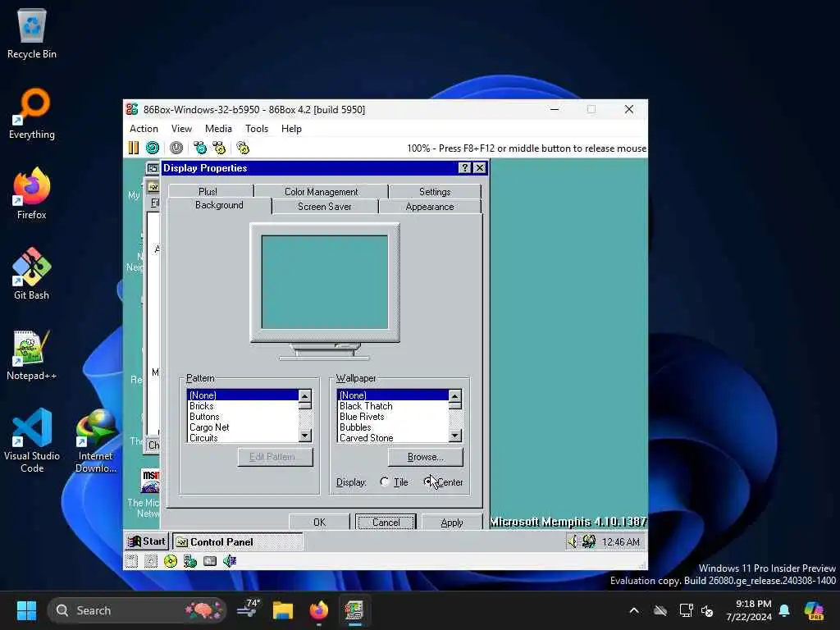Select Bubbles wallpaper

[393, 427]
